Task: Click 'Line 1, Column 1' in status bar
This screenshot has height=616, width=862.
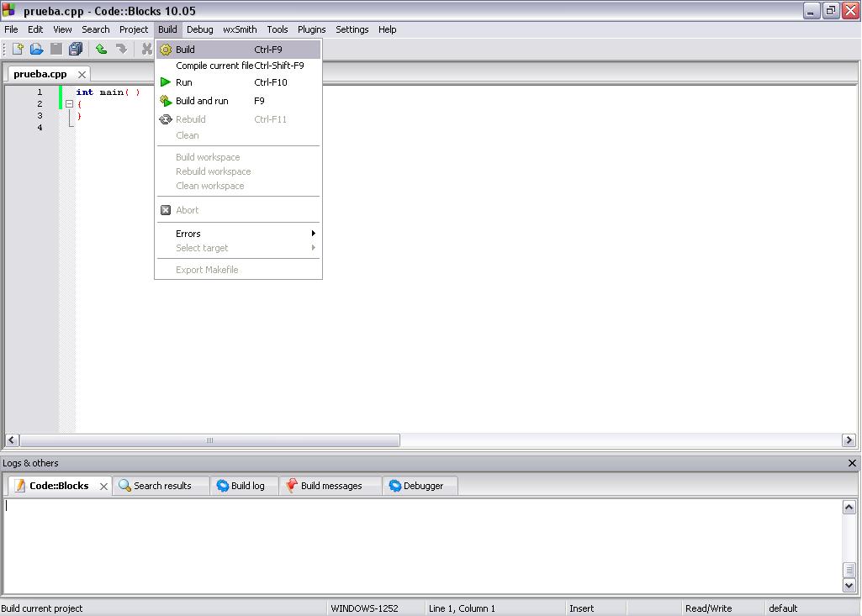Action: pyautogui.click(x=462, y=608)
